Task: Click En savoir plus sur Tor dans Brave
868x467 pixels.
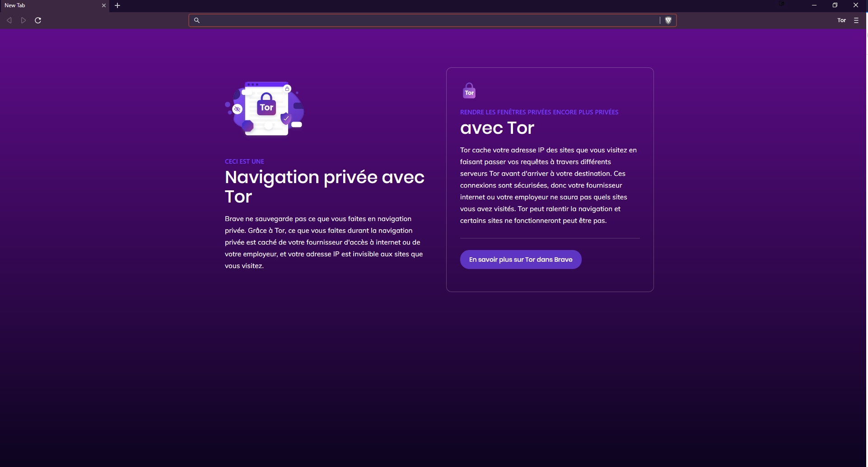Action: [520, 259]
